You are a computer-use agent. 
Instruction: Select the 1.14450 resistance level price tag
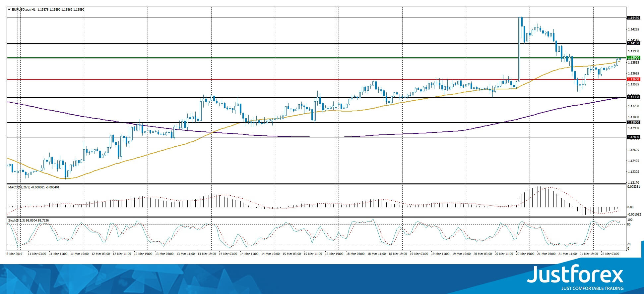pyautogui.click(x=633, y=18)
